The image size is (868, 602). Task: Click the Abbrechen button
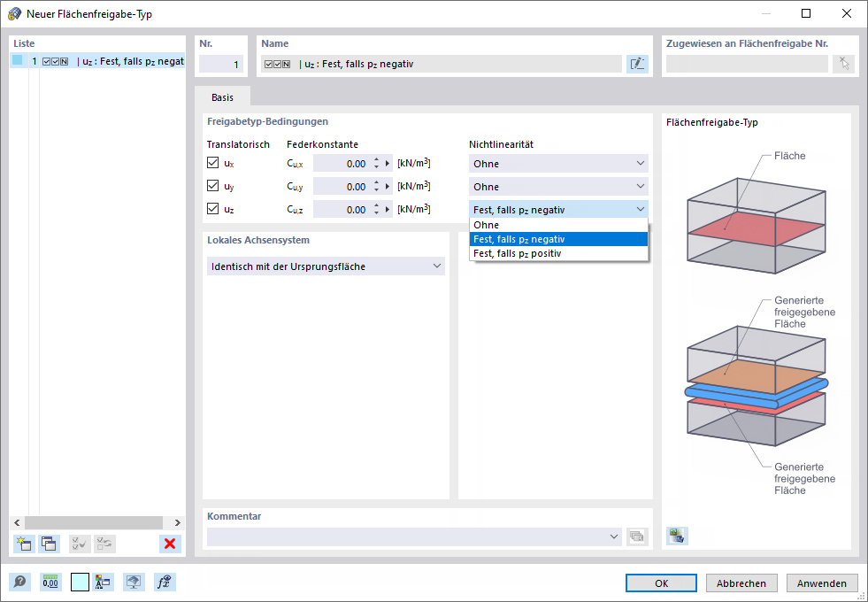[x=741, y=583]
